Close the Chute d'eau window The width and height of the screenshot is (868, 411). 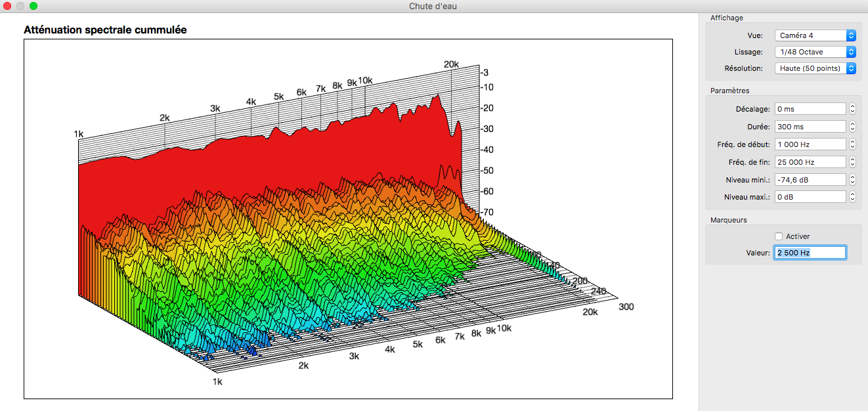click(x=8, y=6)
